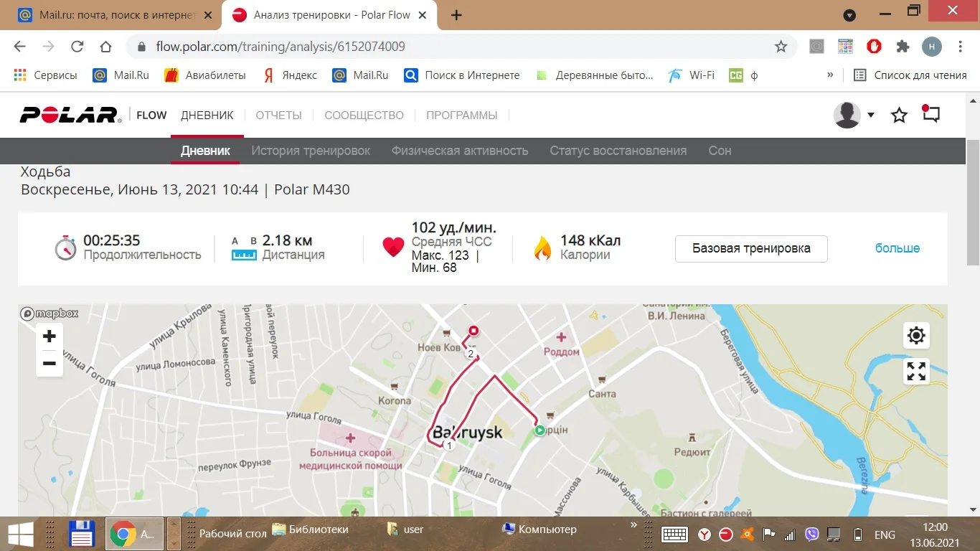Open the AdBlock extension icon
Viewport: 980px width, 551px height.
[x=874, y=47]
